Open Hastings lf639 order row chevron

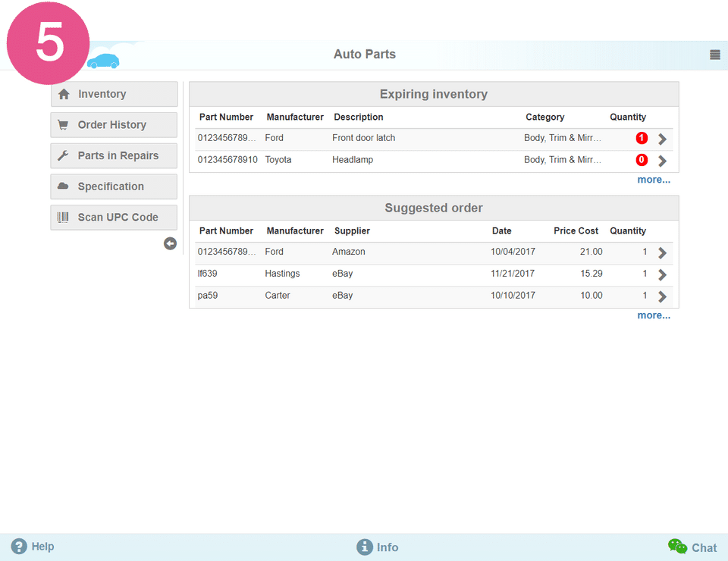coord(663,274)
